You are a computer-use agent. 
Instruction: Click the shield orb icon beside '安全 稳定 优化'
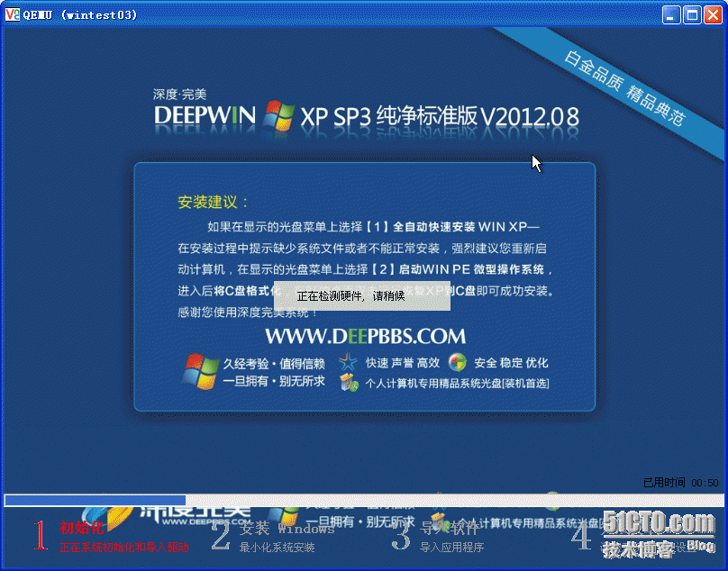coord(458,363)
